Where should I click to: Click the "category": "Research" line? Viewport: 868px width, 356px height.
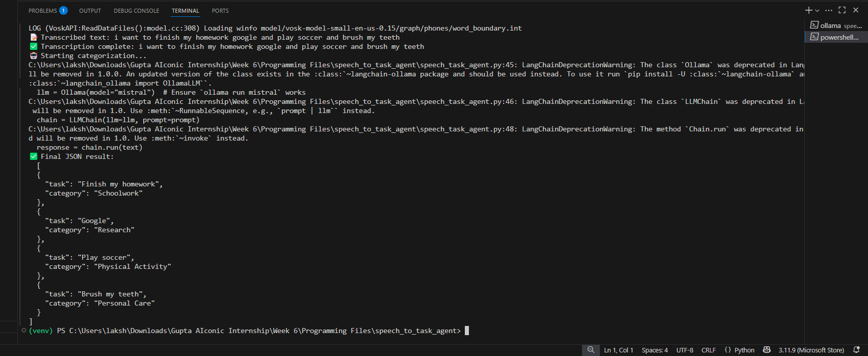tap(90, 230)
